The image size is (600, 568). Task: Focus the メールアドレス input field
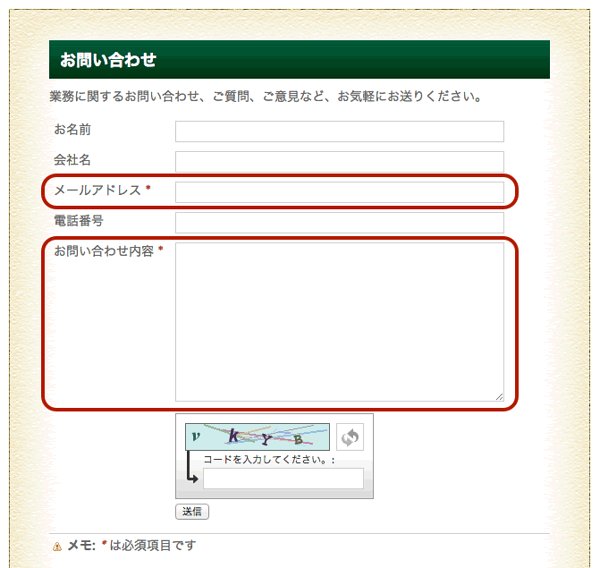click(x=339, y=192)
